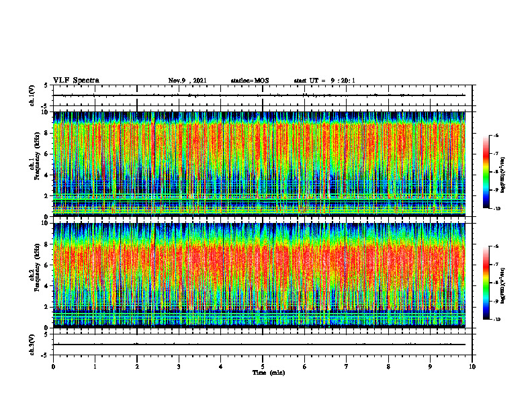Click the "3" tick on the time axis

179,367
